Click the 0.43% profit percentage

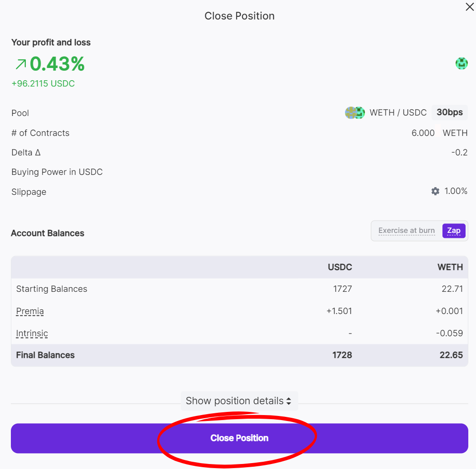(57, 64)
